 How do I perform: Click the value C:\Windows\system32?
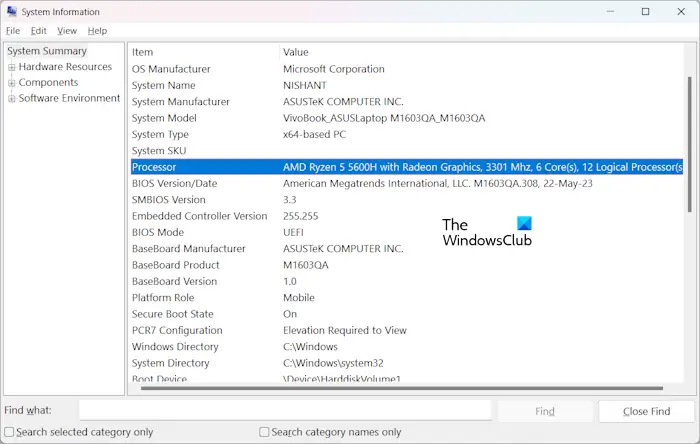point(333,363)
